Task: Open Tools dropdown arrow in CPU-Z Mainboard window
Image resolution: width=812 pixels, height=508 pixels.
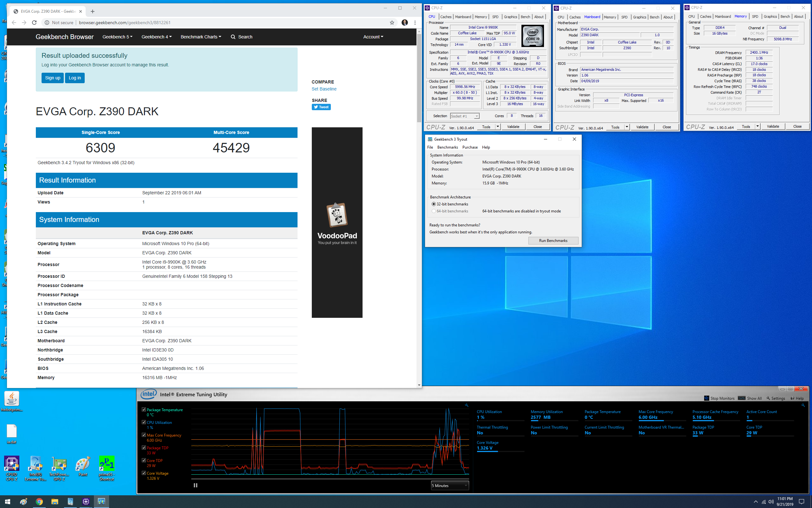Action: (x=627, y=127)
